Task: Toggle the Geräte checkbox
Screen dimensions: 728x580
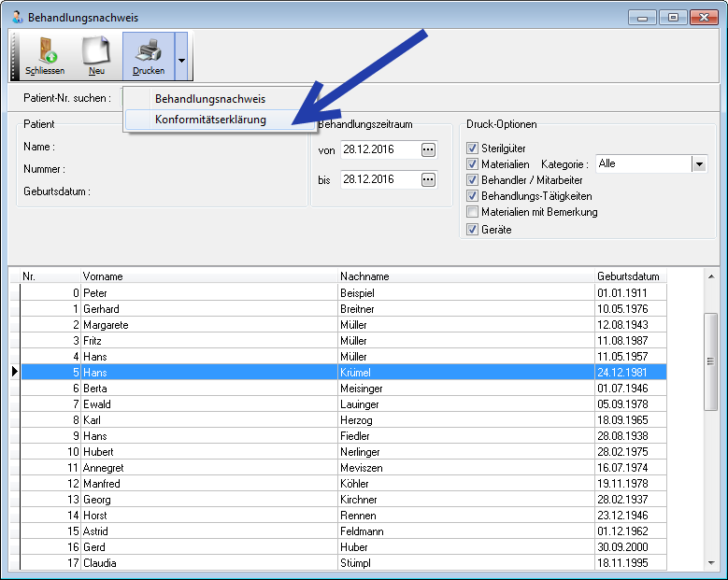Action: coord(472,229)
